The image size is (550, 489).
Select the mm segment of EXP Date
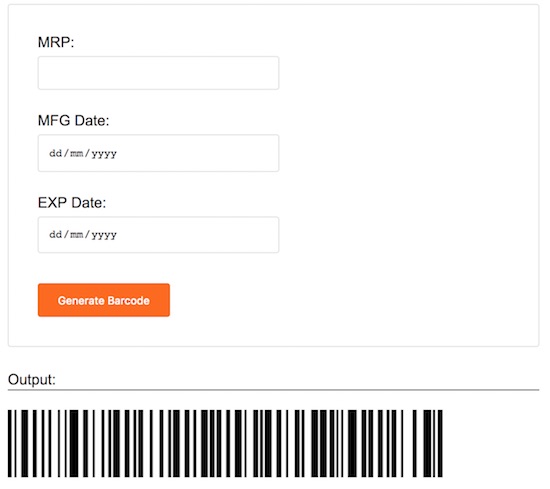(x=76, y=234)
